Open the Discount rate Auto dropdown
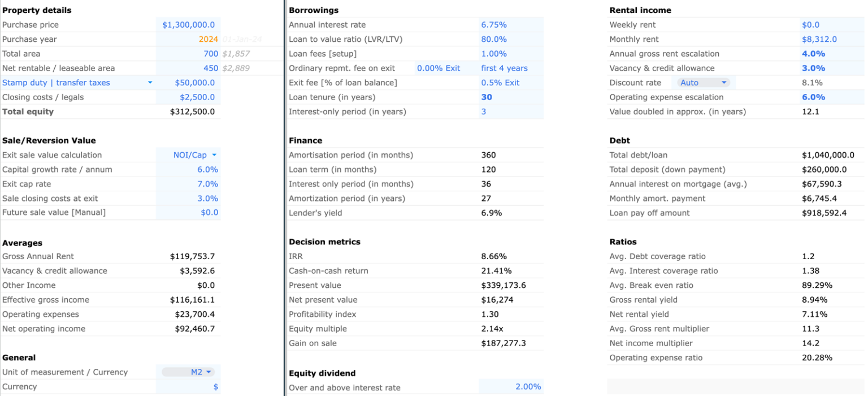 click(702, 83)
